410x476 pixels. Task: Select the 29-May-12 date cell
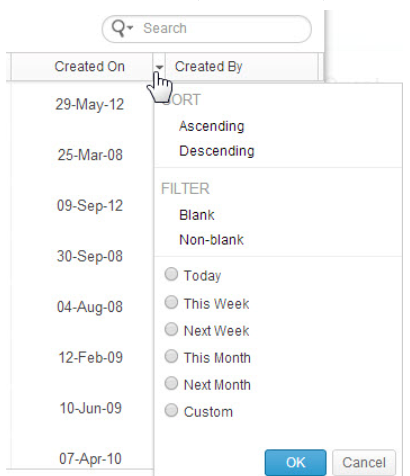[x=90, y=104]
